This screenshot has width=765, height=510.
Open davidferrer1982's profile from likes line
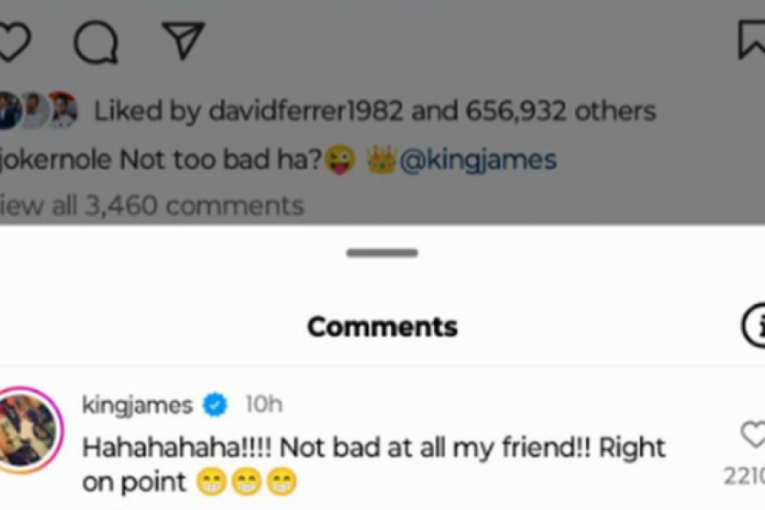306,111
